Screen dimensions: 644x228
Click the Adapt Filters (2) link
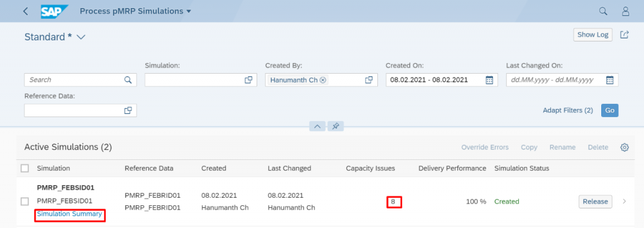[568, 110]
